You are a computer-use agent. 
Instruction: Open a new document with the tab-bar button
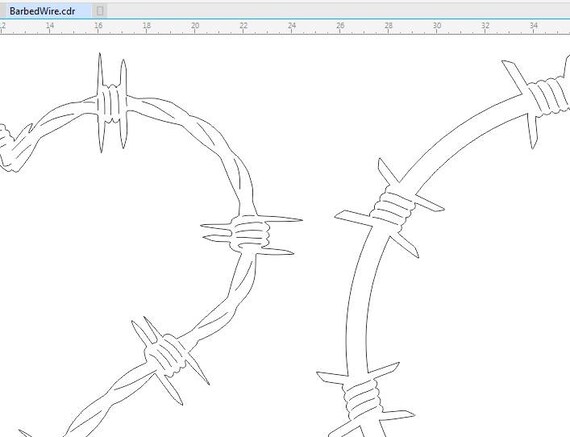100,11
